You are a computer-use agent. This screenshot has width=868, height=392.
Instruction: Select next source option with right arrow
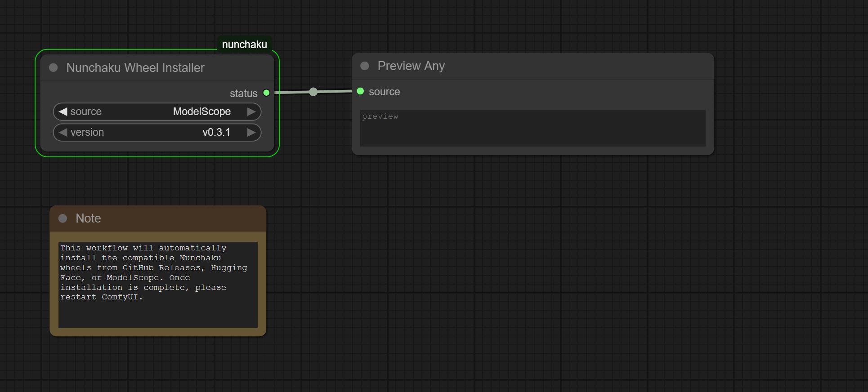point(251,111)
